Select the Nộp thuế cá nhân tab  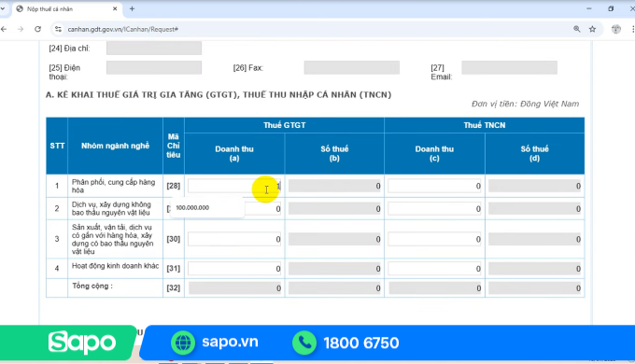(67, 8)
